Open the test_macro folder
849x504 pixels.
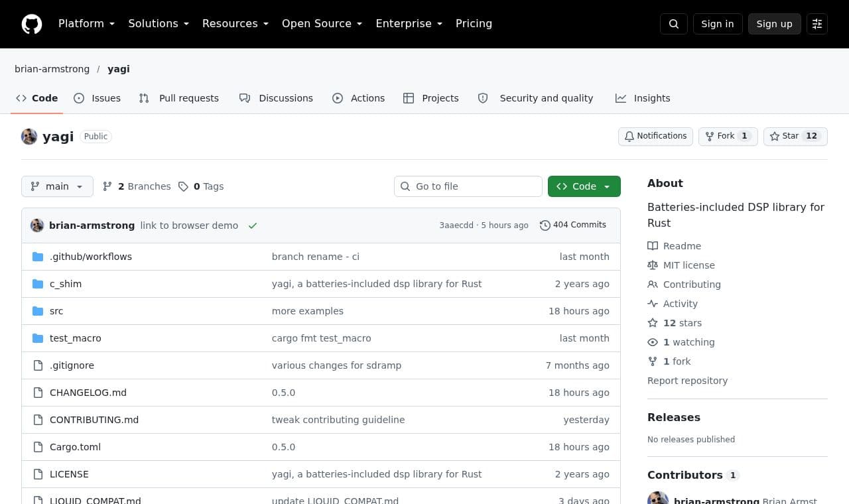(76, 338)
